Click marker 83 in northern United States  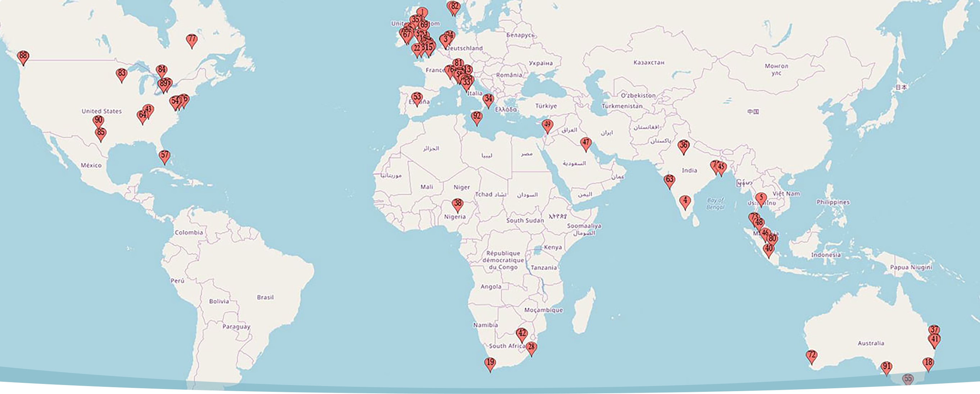click(x=121, y=74)
